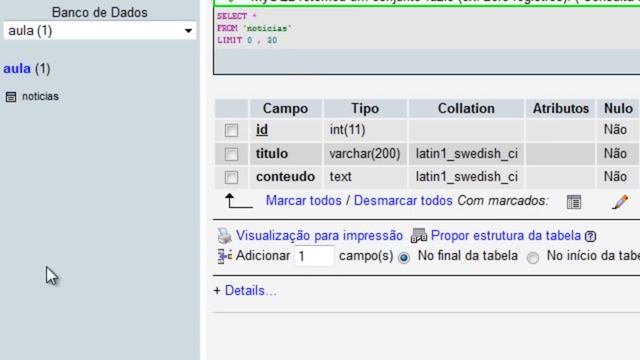Click the Atributos column header
This screenshot has width=640, height=360.
tap(560, 109)
